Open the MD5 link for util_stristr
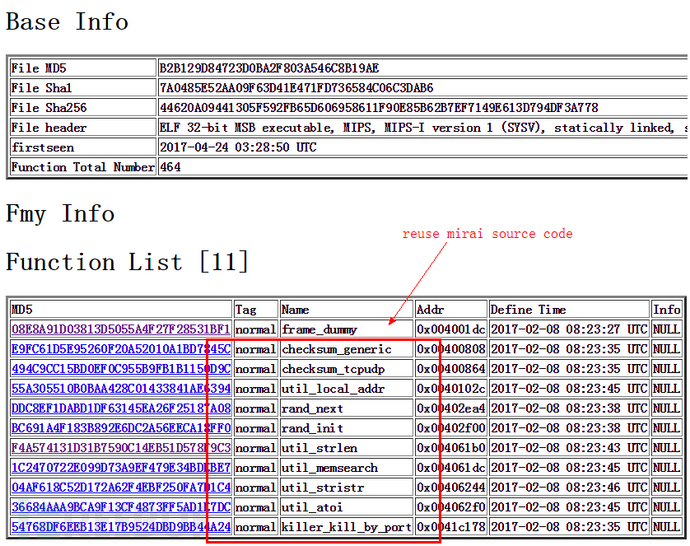Viewport: 690px width, 546px height. point(121,487)
